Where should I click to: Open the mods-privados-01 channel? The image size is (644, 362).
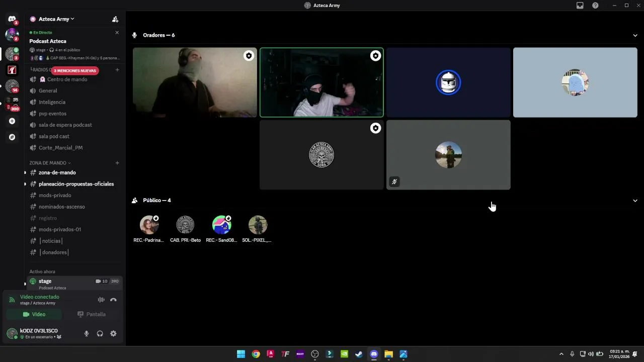point(74,229)
